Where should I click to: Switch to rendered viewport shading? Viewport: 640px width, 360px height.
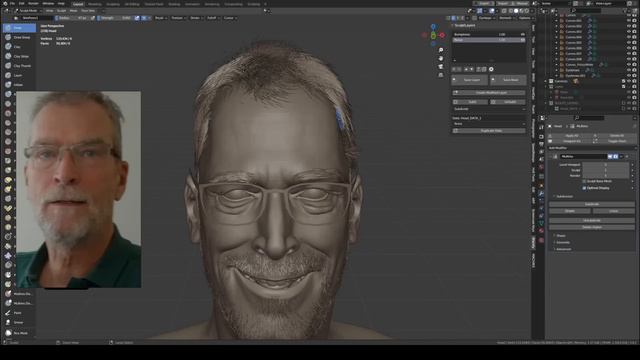pyautogui.click(x=527, y=11)
